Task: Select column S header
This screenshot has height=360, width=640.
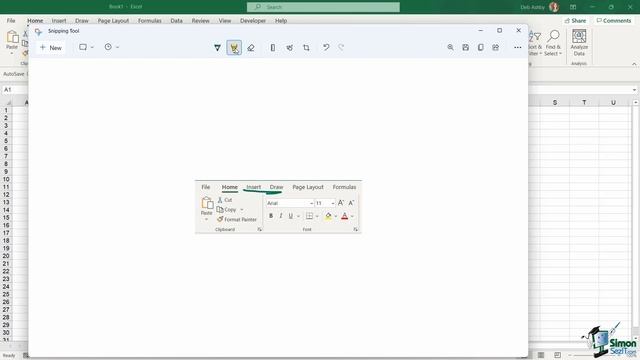Action: [555, 102]
